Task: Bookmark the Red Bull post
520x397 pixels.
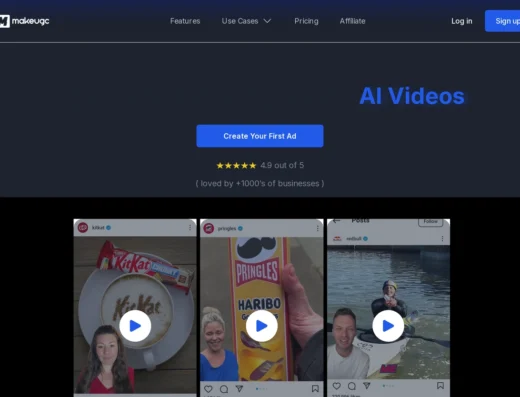Action: [x=440, y=385]
